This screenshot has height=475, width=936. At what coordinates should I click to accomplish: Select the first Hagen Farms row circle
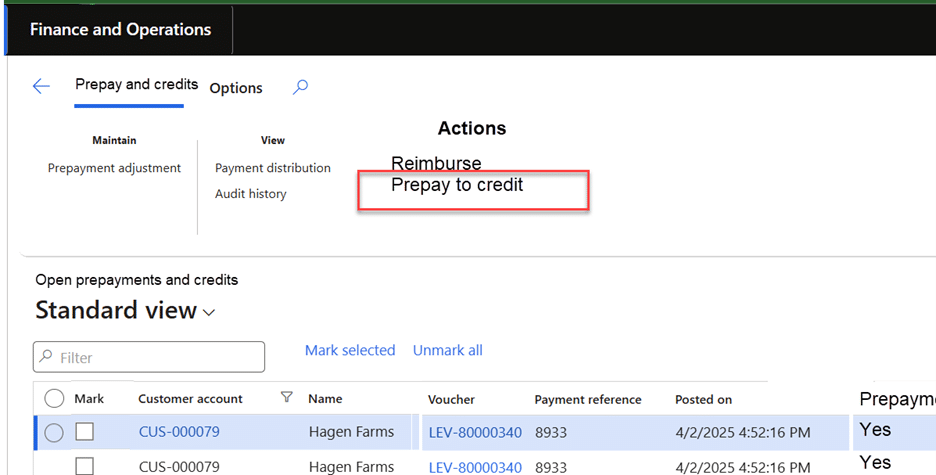click(54, 432)
